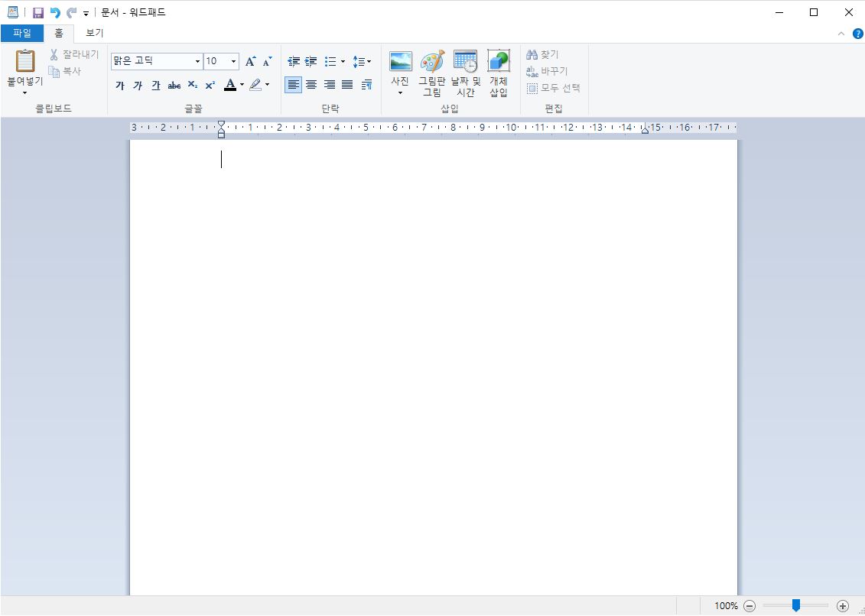The width and height of the screenshot is (865, 616).
Task: Toggle bold (가) formatting
Action: pyautogui.click(x=120, y=86)
